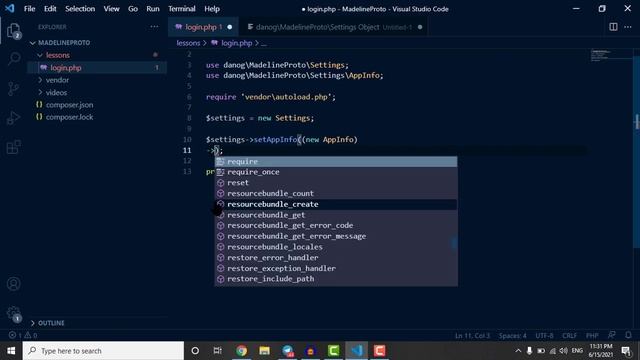This screenshot has height=360, width=640.
Task: Open the Manage gear icon
Action: 13,313
